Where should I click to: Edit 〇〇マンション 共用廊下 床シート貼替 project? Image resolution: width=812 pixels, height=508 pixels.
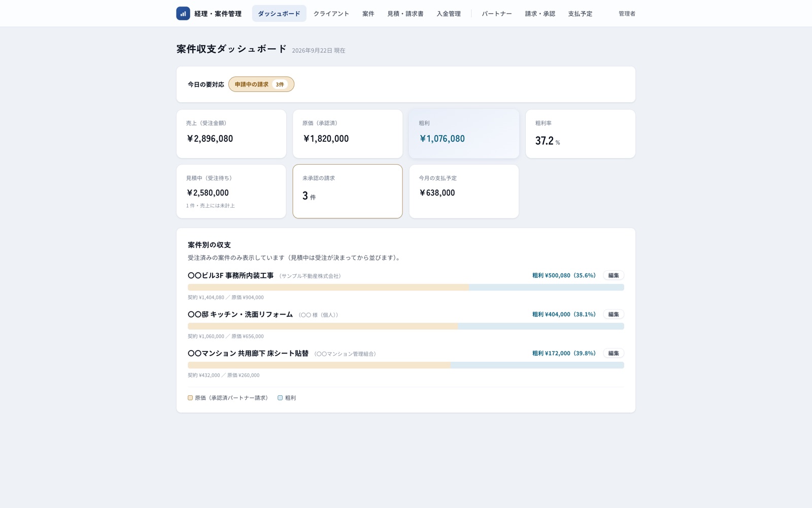[x=614, y=353]
